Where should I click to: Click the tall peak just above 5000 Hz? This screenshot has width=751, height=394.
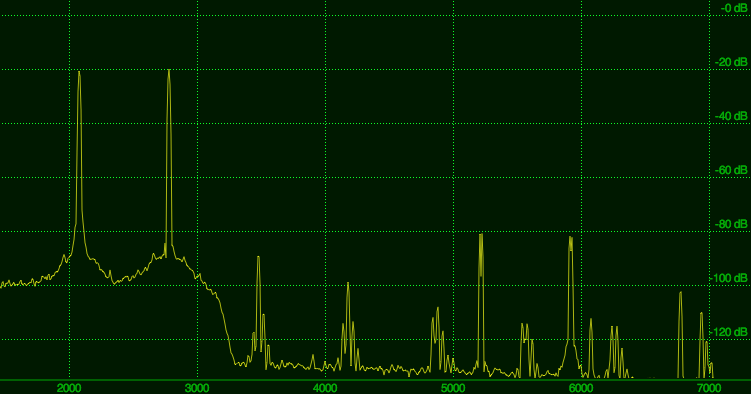(481, 236)
